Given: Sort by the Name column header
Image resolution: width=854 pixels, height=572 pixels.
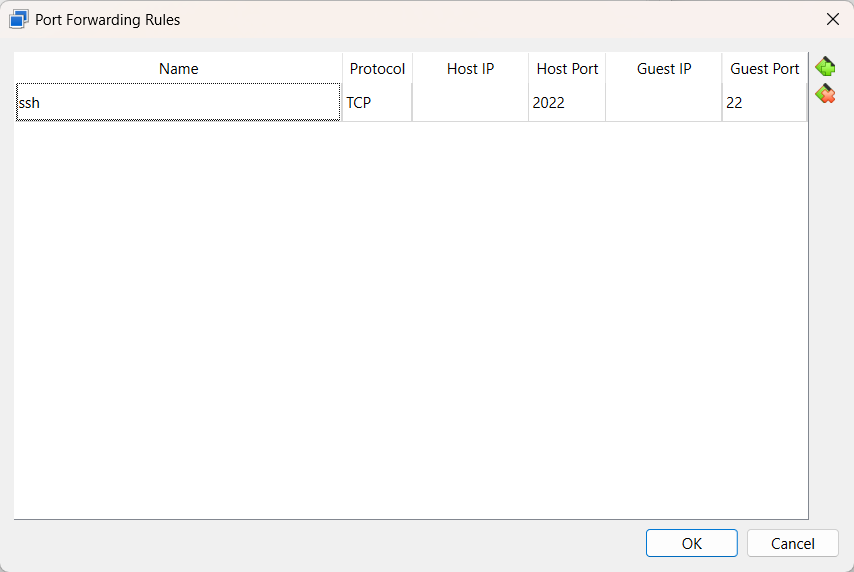Looking at the screenshot, I should pyautogui.click(x=178, y=69).
